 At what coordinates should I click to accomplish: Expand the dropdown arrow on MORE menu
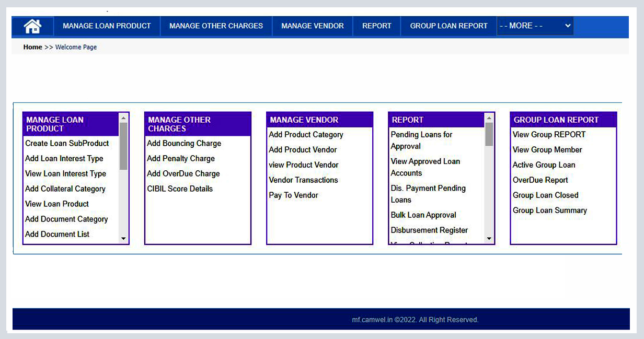coord(567,26)
